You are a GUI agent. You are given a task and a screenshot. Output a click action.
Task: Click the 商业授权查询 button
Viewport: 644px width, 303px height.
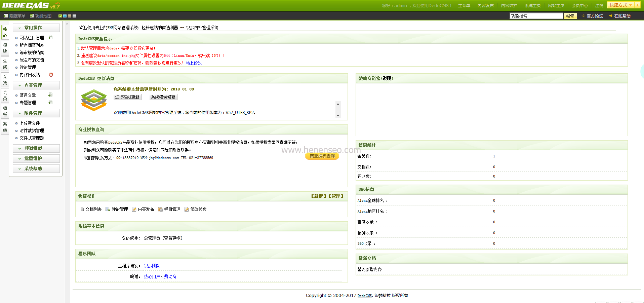coord(322,156)
